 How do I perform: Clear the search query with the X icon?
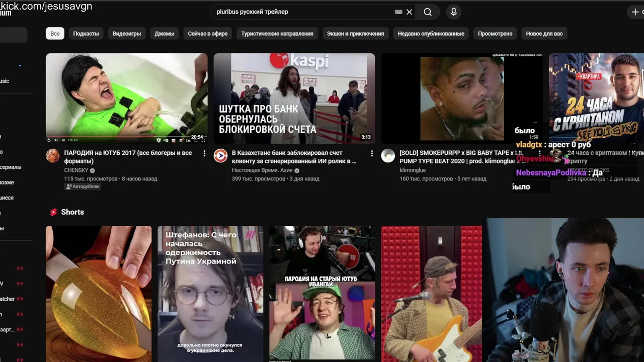(410, 12)
